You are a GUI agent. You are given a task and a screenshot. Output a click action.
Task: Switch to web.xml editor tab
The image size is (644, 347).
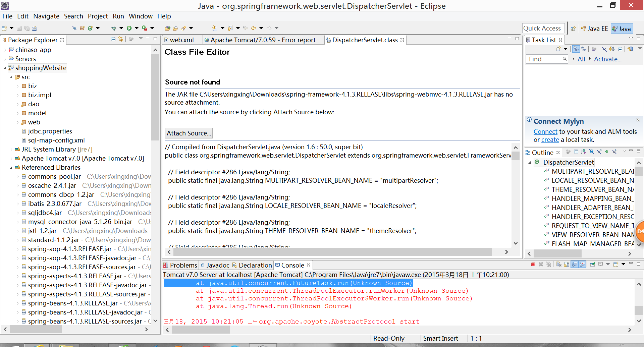(181, 40)
